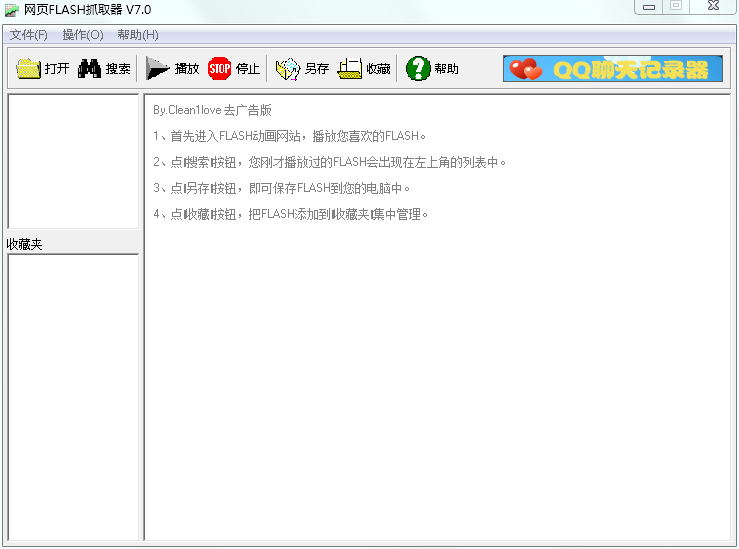Minimize the 网页FLASH抓取器 window
Viewport: 739px width, 549px height.
pyautogui.click(x=650, y=6)
